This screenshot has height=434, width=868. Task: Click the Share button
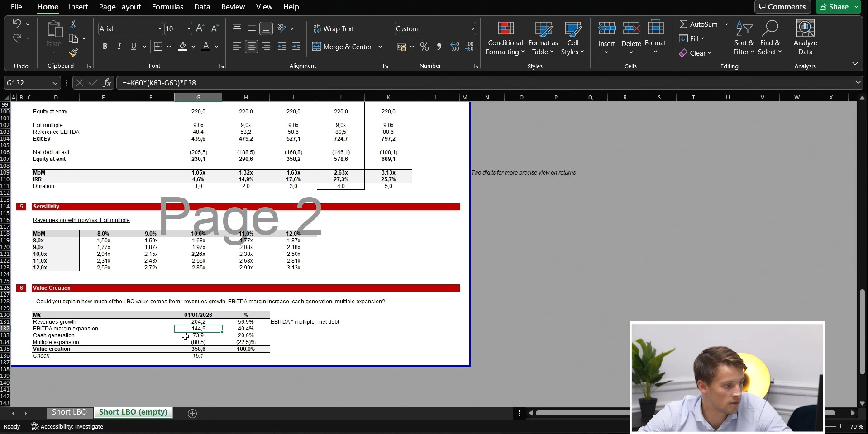(x=835, y=7)
